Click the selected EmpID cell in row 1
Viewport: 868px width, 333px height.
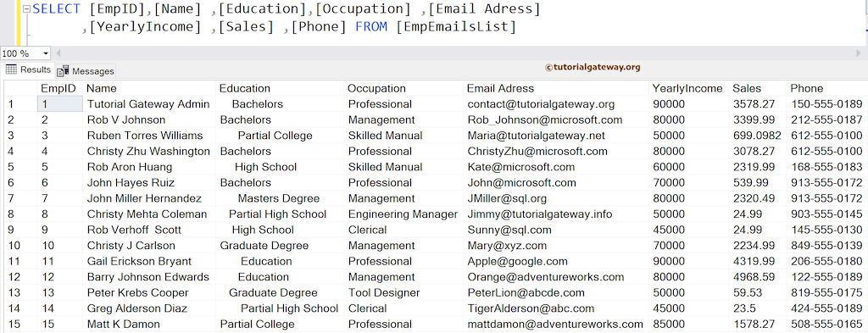60,104
